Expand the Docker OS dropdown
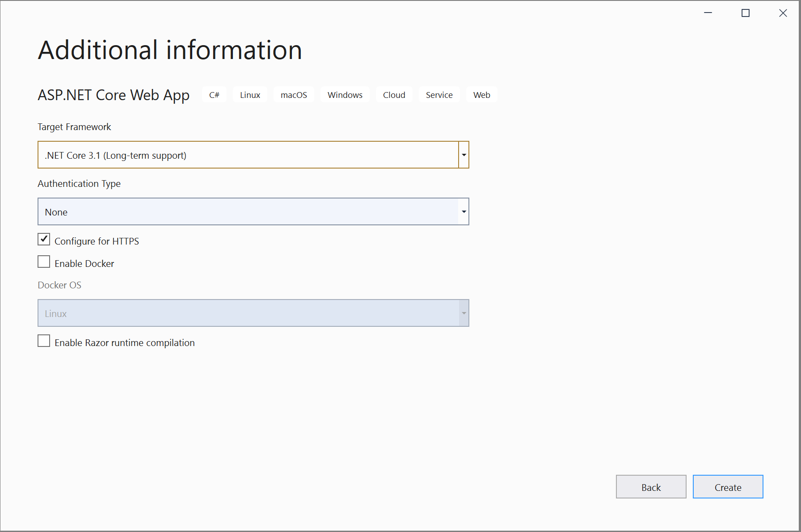801x532 pixels. 464,313
